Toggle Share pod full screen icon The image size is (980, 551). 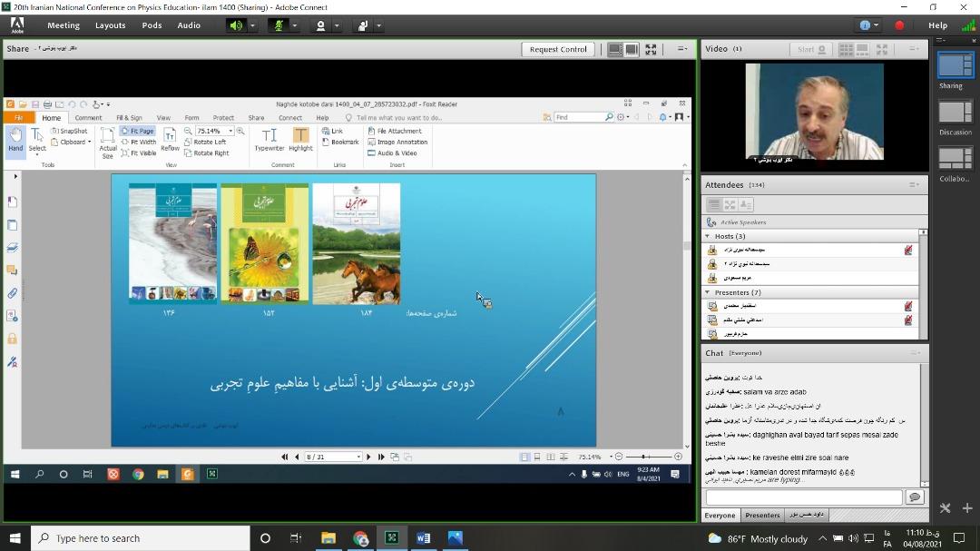pos(651,50)
